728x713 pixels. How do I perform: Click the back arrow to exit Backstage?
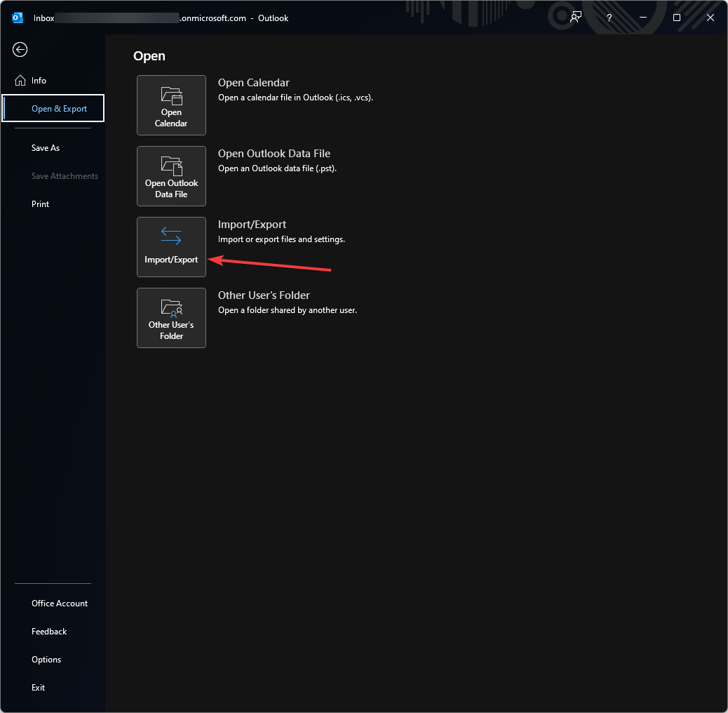coord(20,49)
